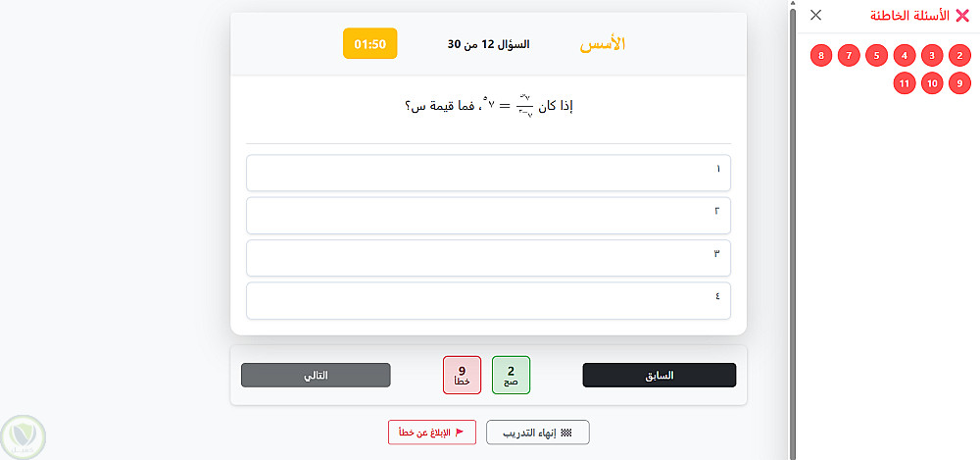Open wrong question number 9
This screenshot has width=980, height=460.
click(x=960, y=83)
